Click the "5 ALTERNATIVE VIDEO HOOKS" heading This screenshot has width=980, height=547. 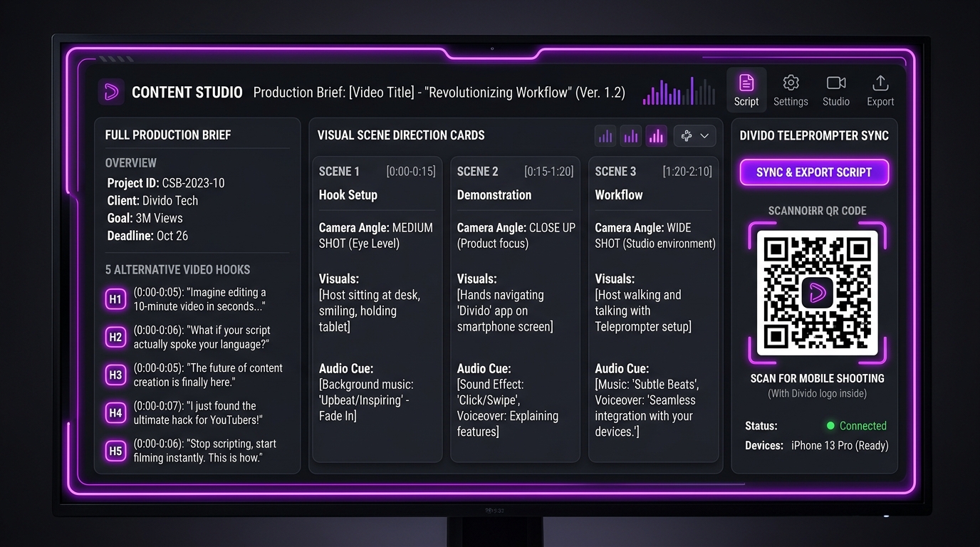[177, 270]
